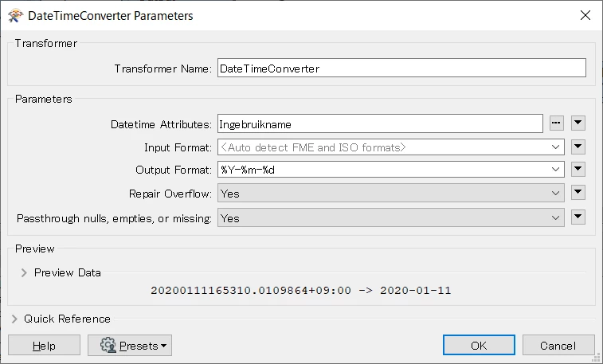Open the Output Format arrow menu button
Image resolution: width=603 pixels, height=364 pixels.
point(578,169)
